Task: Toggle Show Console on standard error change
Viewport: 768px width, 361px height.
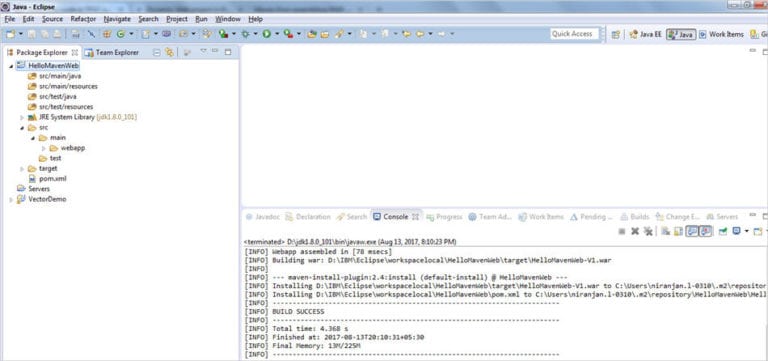Action: (x=705, y=231)
